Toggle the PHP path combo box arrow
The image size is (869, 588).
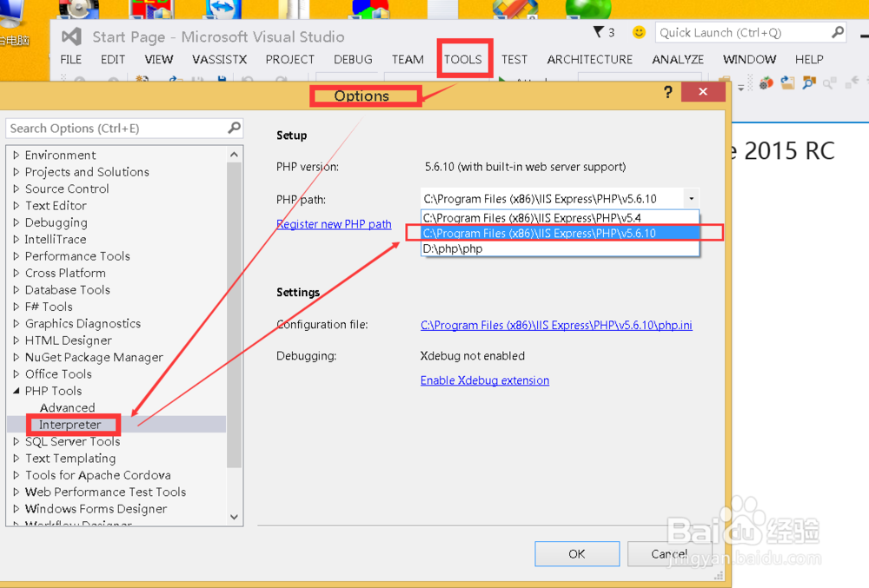coord(691,198)
